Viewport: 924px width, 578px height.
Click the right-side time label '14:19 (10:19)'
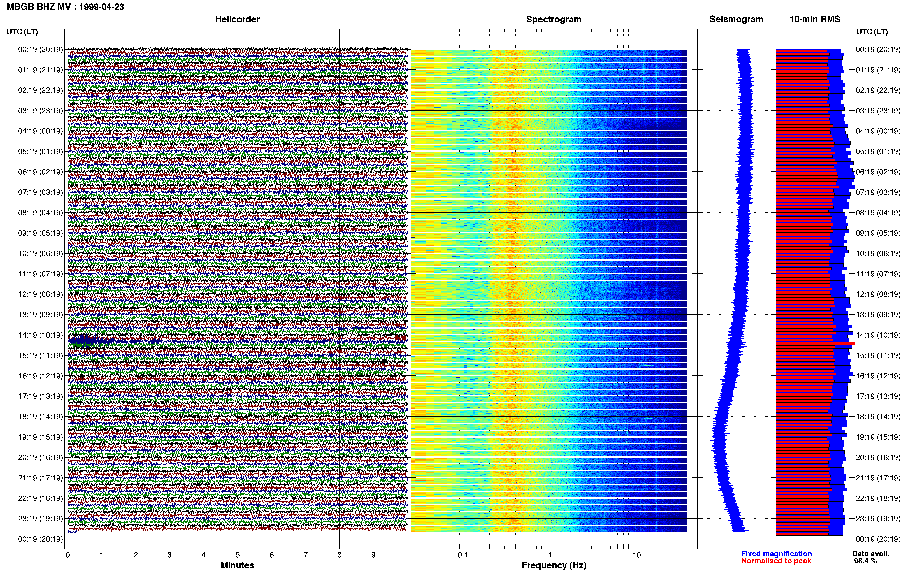[878, 335]
